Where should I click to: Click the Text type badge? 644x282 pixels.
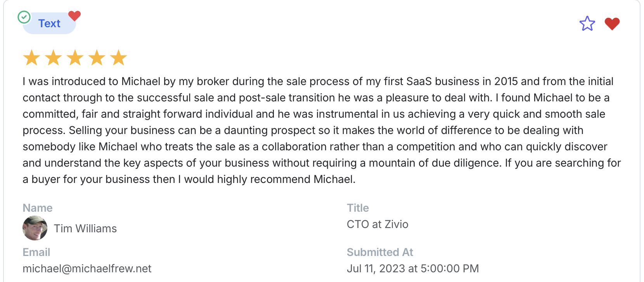49,24
